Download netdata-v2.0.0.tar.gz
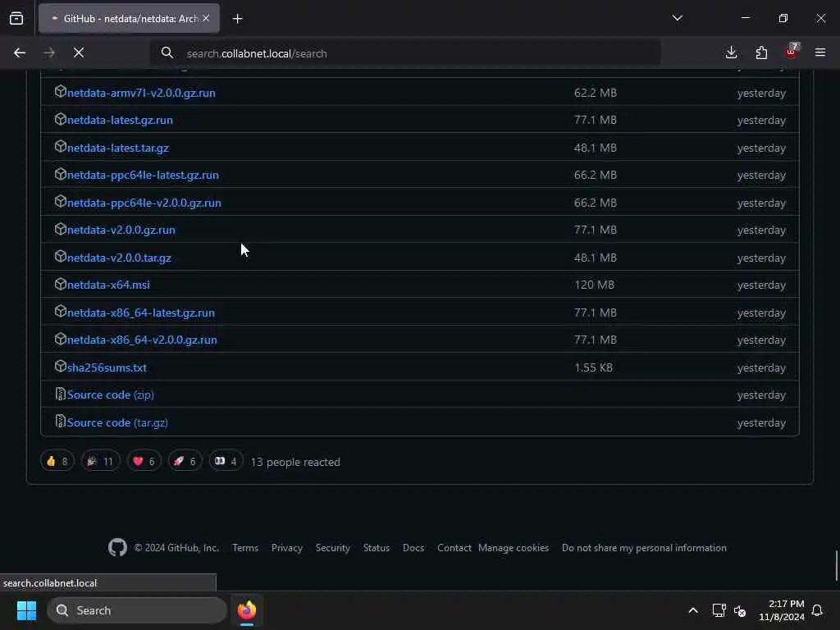Screen dimensions: 840x630 119,258
